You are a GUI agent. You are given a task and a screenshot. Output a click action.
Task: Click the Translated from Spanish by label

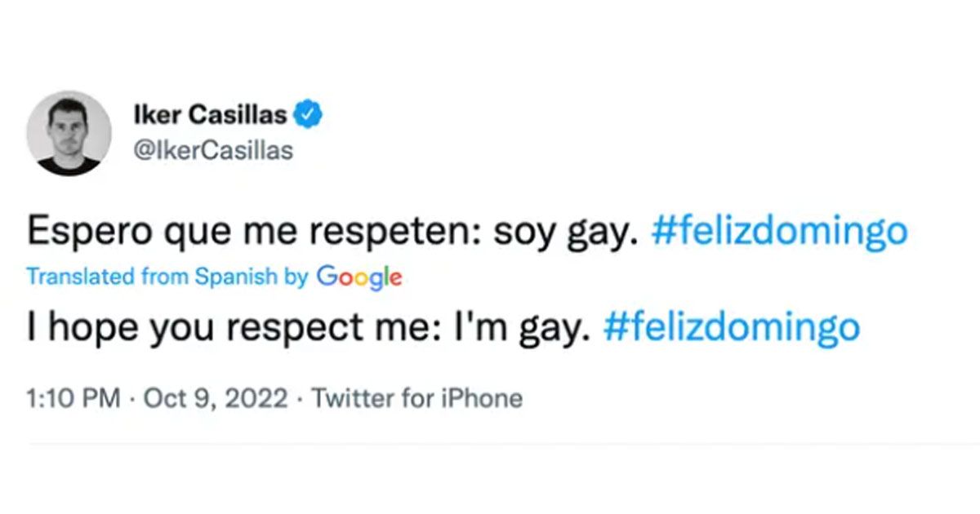click(167, 277)
